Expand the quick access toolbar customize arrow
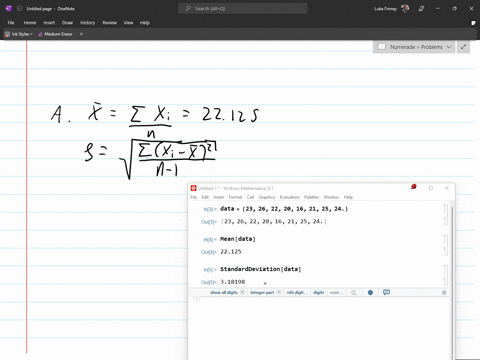The height and width of the screenshot is (360, 480). pyautogui.click(x=81, y=34)
